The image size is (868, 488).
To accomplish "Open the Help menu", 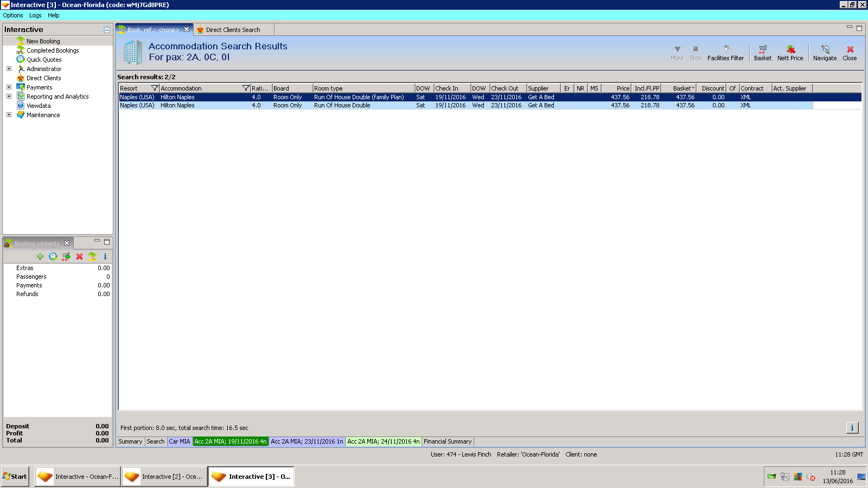I will [x=53, y=15].
